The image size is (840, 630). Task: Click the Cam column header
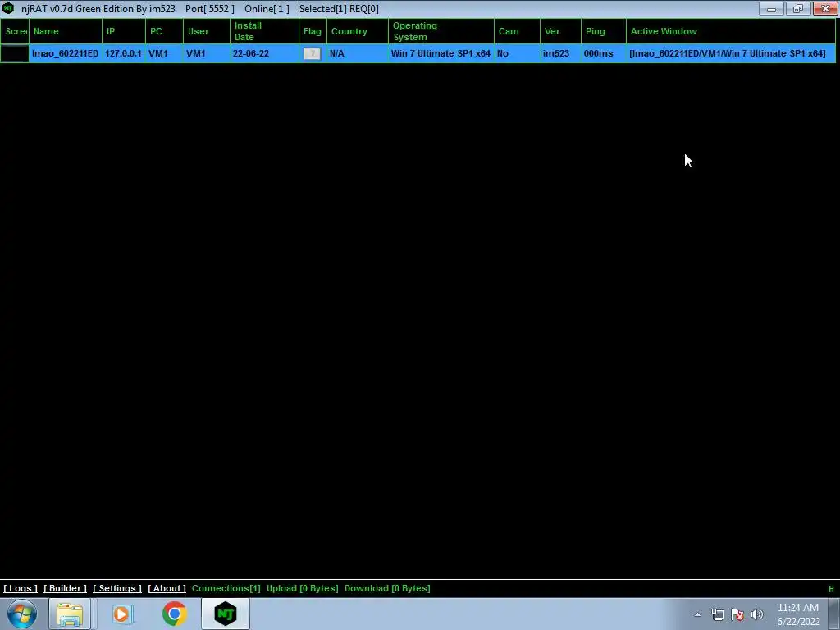tap(517, 31)
